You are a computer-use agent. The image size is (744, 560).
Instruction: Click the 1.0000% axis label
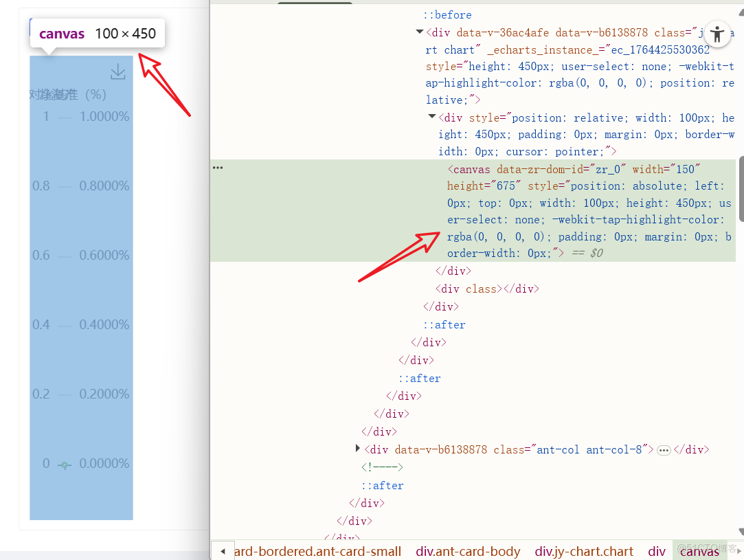104,116
